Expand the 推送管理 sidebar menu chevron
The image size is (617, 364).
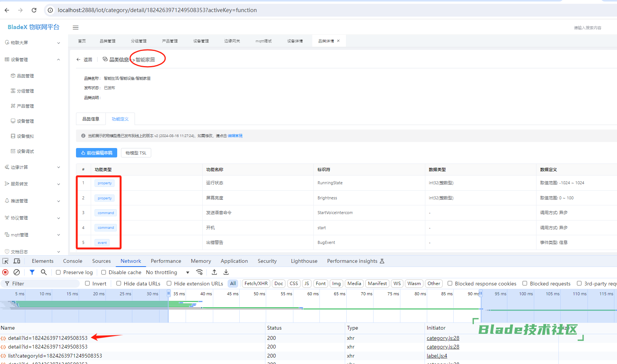pyautogui.click(x=59, y=201)
